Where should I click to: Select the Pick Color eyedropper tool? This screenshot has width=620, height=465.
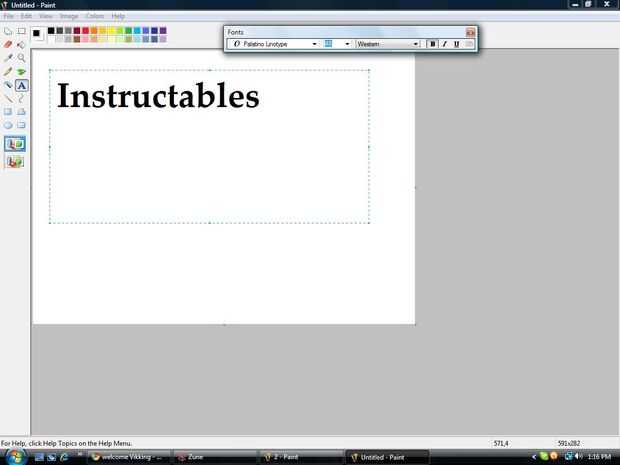[8, 58]
